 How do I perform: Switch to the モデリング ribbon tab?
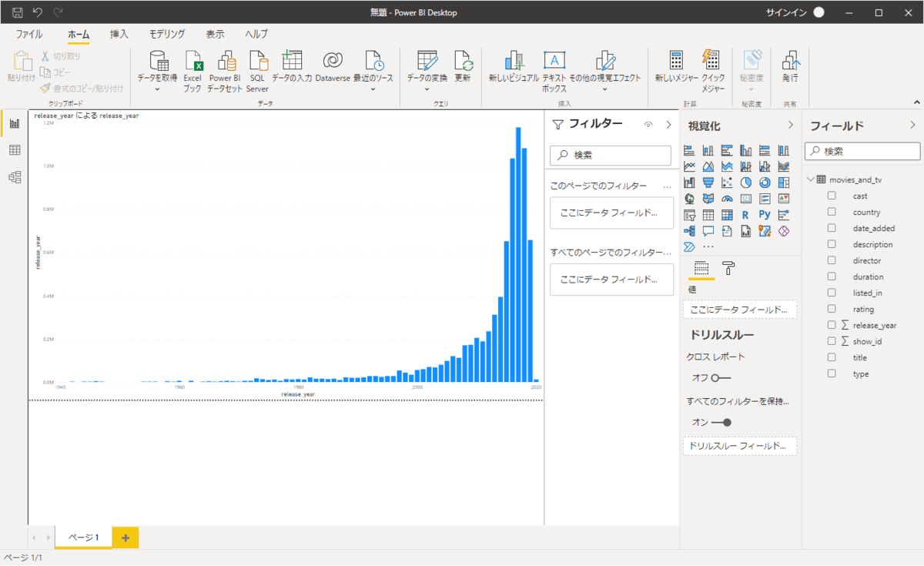click(x=167, y=34)
